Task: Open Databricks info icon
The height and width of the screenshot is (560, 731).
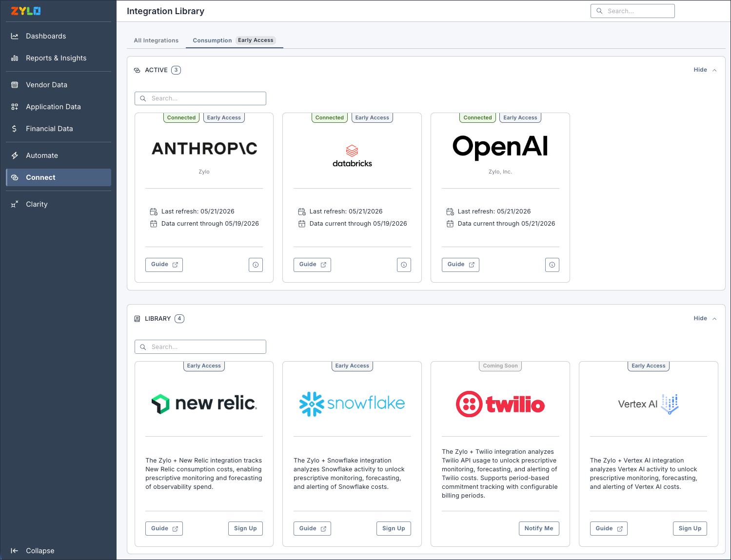Action: pos(404,265)
